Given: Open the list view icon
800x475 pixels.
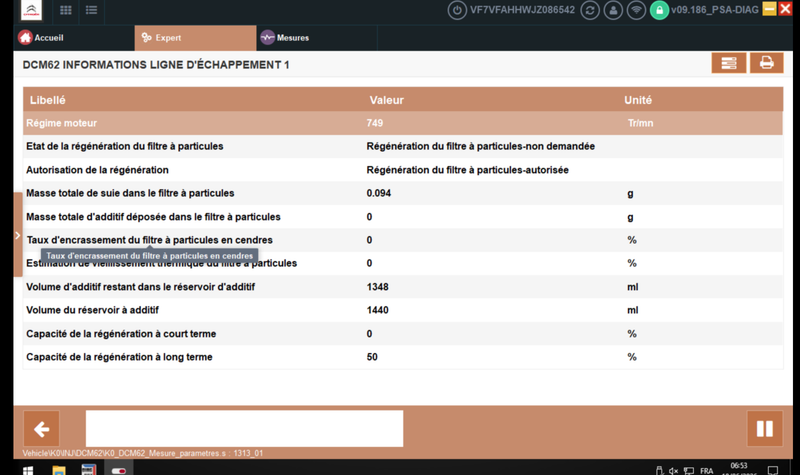Looking at the screenshot, I should [91, 10].
